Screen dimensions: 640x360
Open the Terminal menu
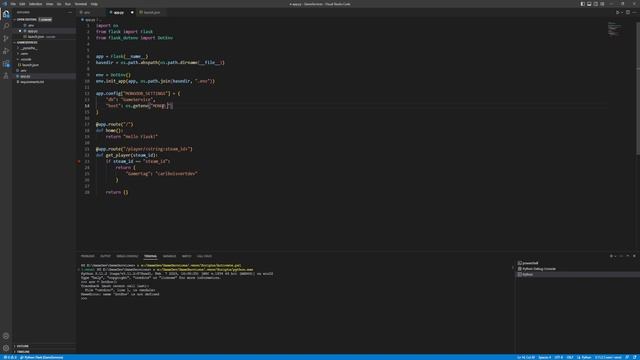point(80,4)
